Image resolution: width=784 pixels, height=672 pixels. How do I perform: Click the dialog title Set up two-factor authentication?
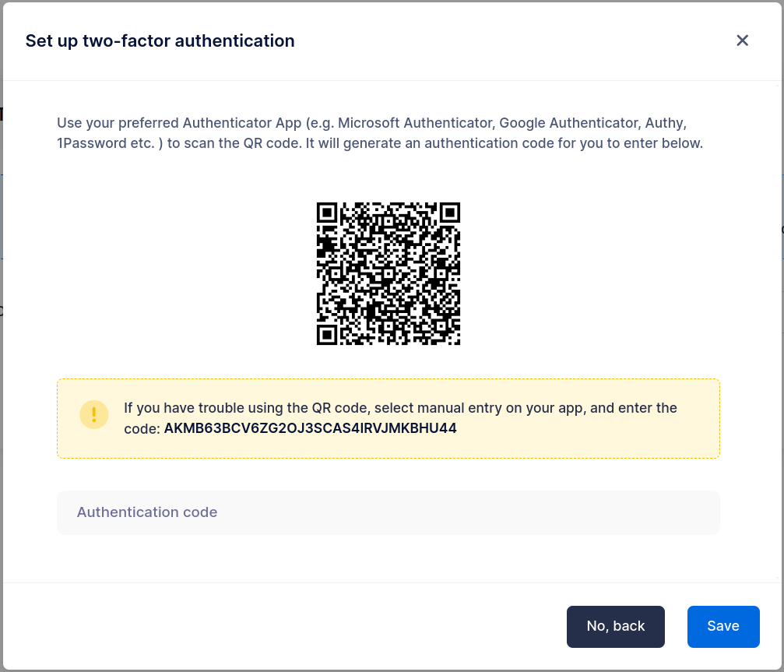tap(160, 40)
